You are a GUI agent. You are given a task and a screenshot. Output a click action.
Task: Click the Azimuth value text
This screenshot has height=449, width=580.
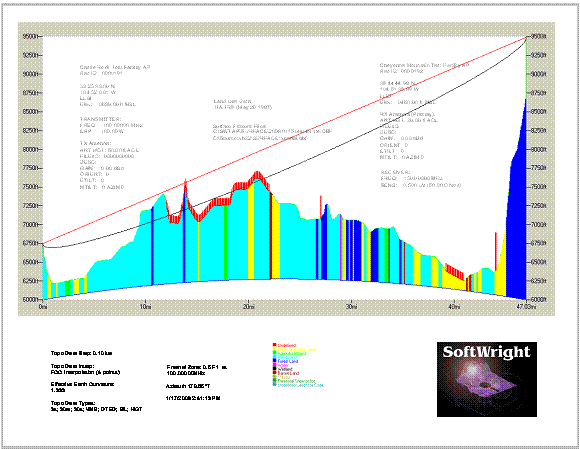[x=188, y=386]
